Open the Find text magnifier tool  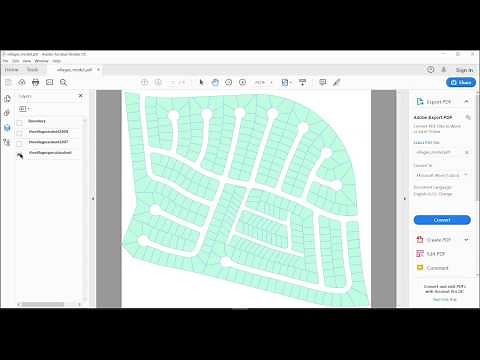(x=63, y=82)
